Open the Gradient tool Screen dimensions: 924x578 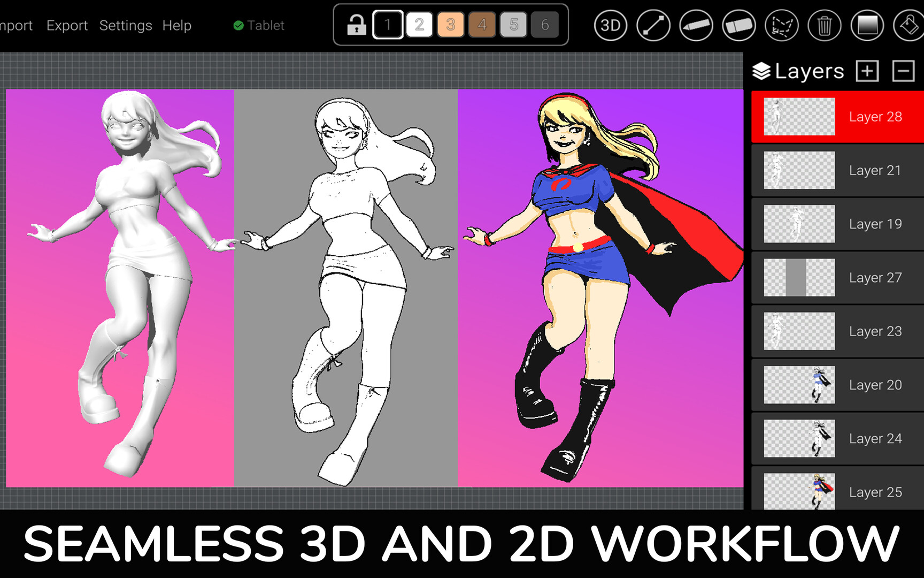click(867, 25)
